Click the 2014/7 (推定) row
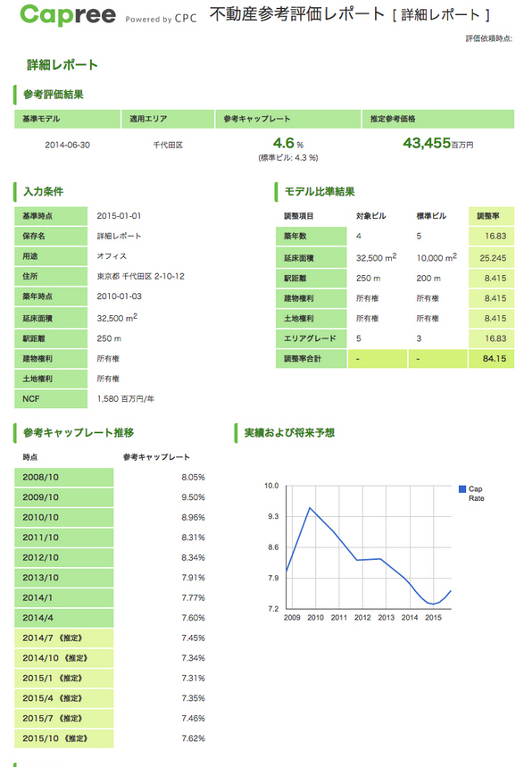 pos(110,638)
